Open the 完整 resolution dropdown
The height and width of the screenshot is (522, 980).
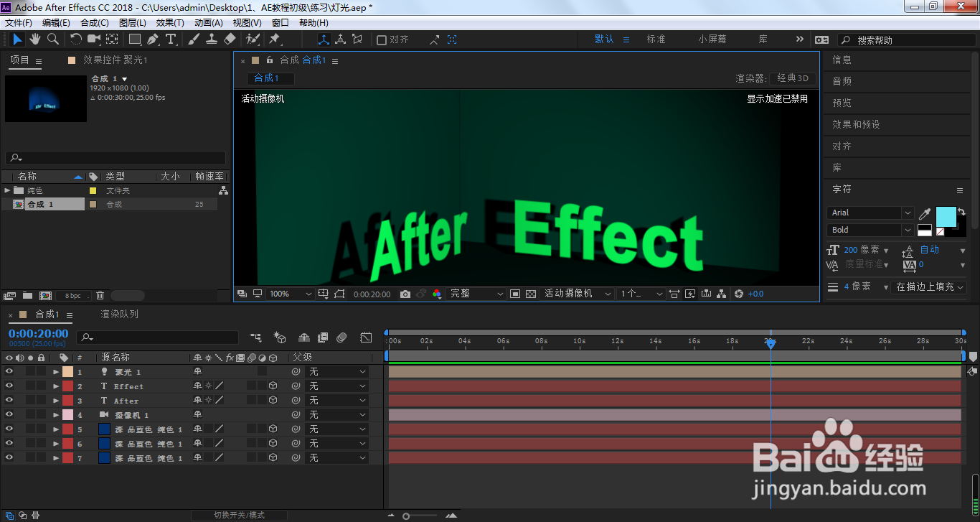(476, 294)
